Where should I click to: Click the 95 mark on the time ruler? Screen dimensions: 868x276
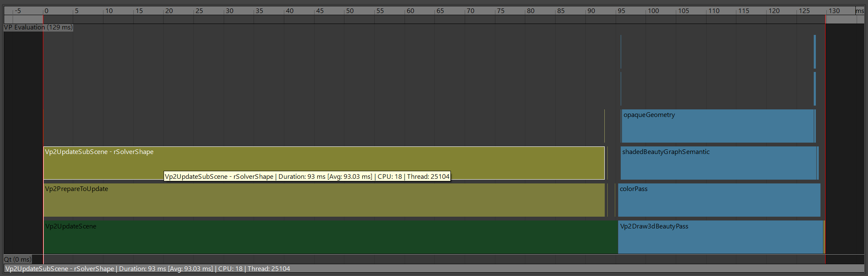pos(621,11)
